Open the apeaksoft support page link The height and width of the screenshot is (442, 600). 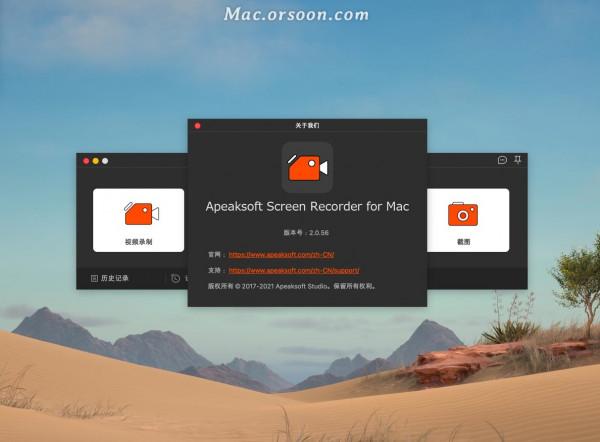coord(294,270)
